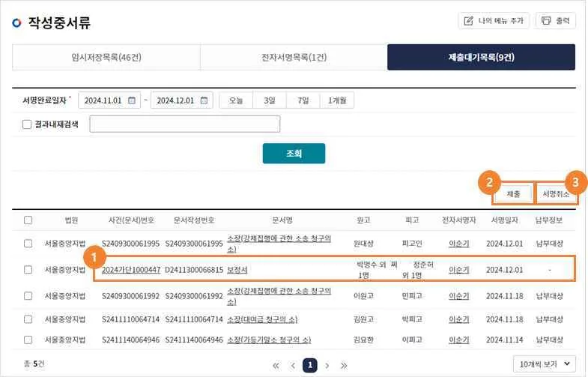Viewport: 588px width, 377px height.
Task: Select the 1개월 date range option
Action: click(x=337, y=100)
